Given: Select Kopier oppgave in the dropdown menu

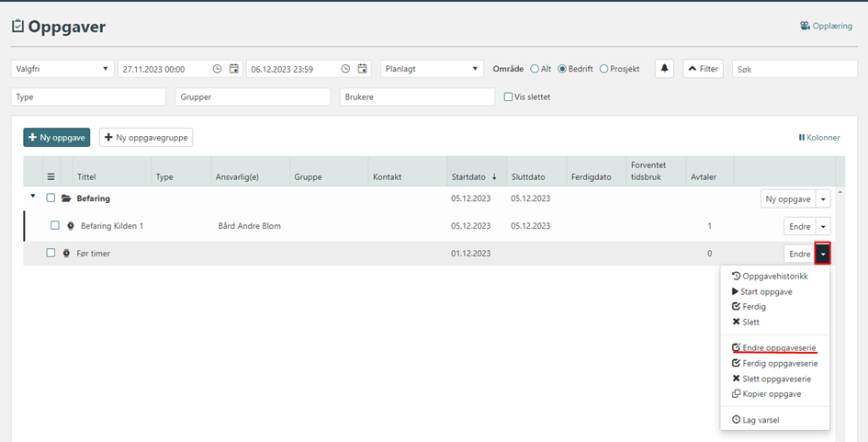Looking at the screenshot, I should [x=771, y=393].
